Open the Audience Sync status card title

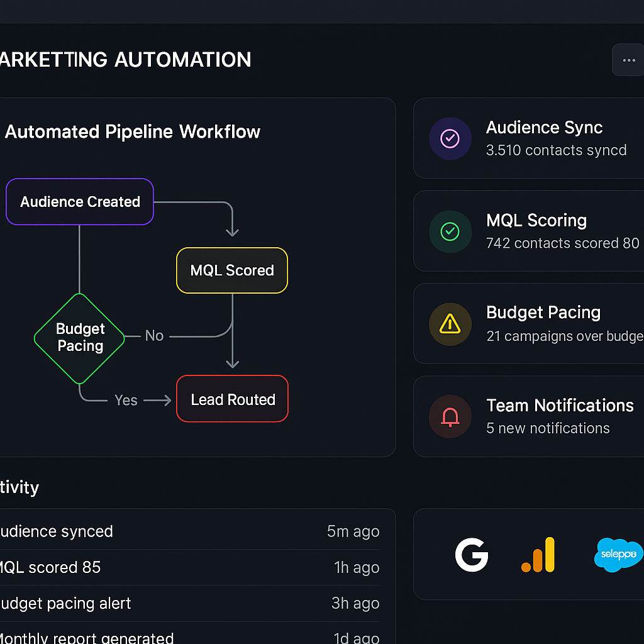coord(544,128)
